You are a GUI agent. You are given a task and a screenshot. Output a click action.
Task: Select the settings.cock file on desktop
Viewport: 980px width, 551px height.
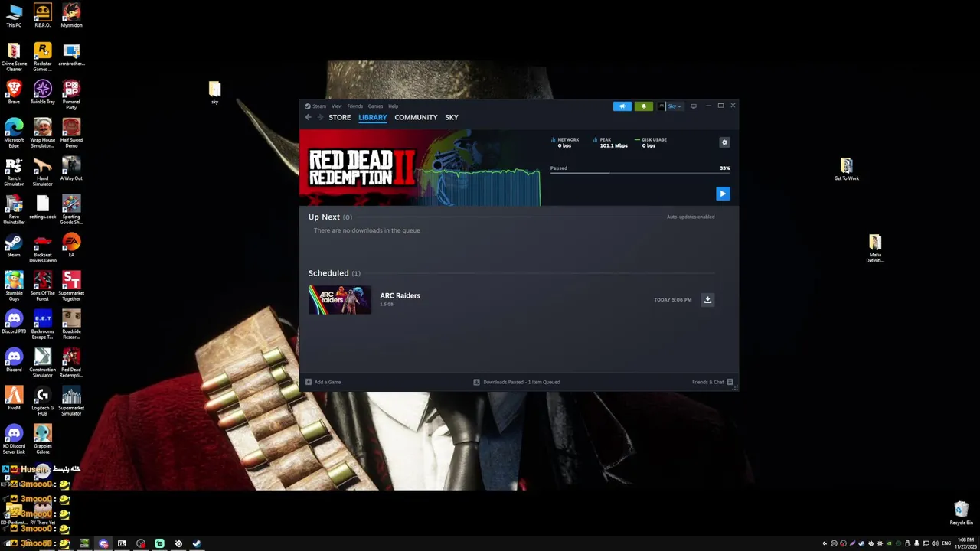(42, 207)
